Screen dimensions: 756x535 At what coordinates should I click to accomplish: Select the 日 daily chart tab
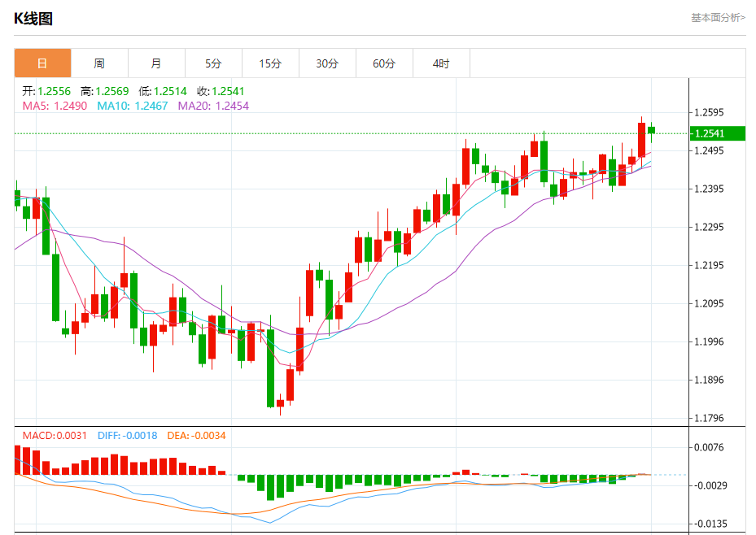[x=42, y=63]
